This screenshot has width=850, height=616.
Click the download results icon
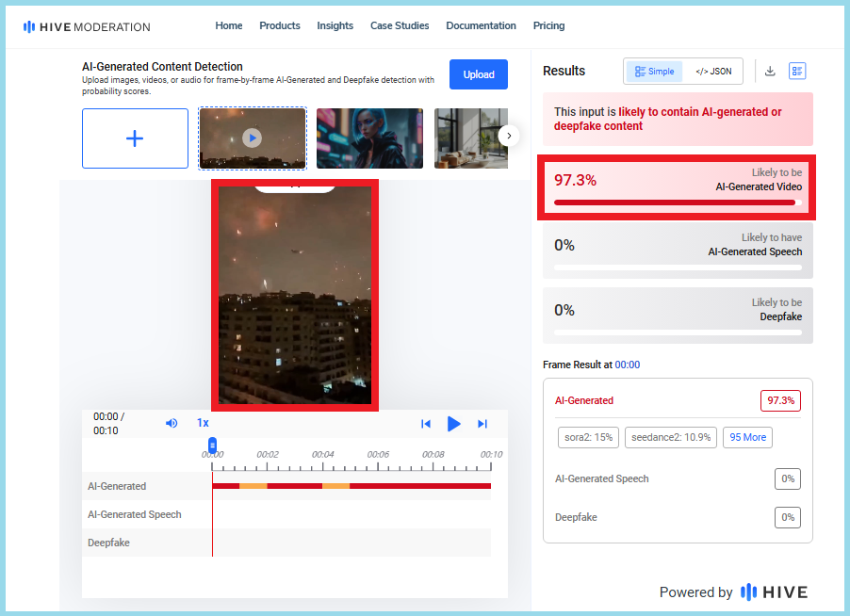coord(770,72)
